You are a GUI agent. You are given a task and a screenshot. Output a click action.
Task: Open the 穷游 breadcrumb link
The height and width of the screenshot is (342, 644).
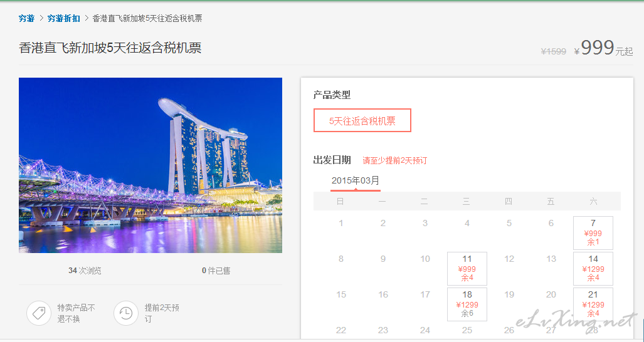pos(27,18)
